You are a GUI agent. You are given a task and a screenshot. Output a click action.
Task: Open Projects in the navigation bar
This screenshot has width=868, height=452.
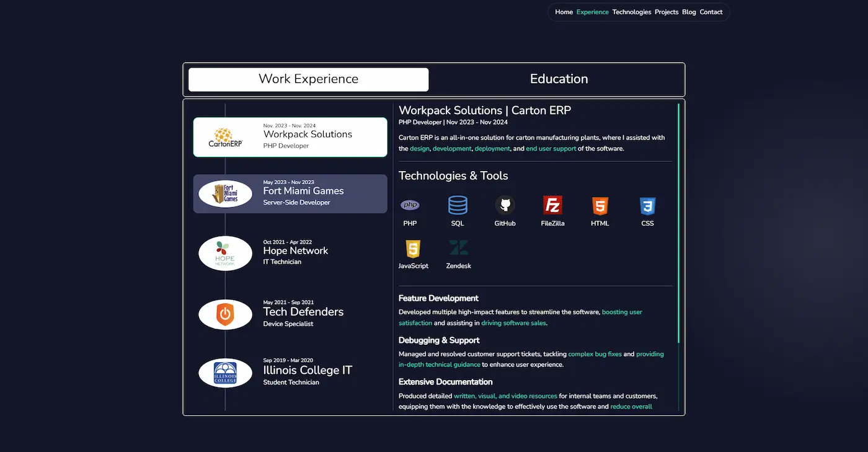(x=666, y=12)
